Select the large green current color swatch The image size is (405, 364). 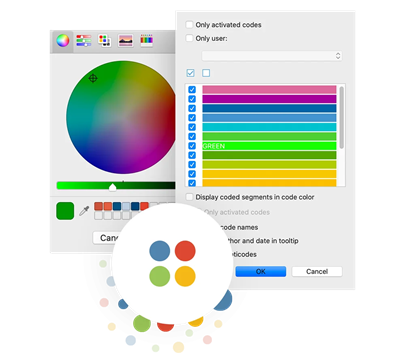tap(65, 211)
